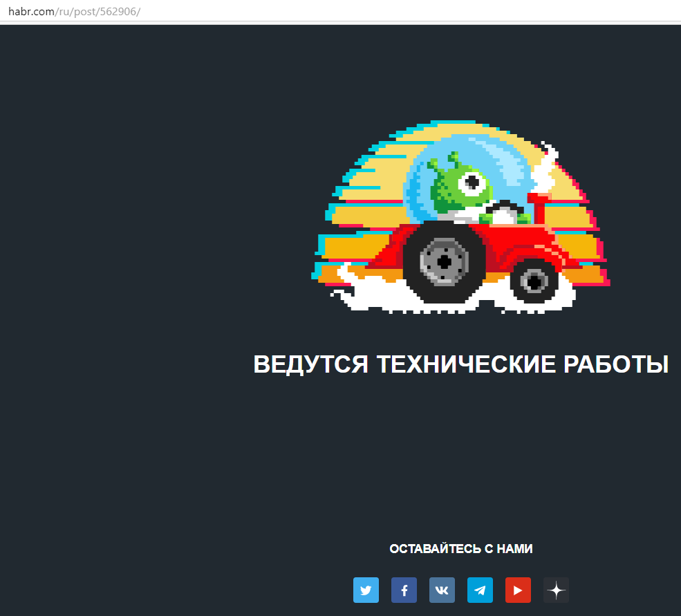Click the habr.com URL address bar
Image resolution: width=681 pixels, height=616 pixels.
340,11
